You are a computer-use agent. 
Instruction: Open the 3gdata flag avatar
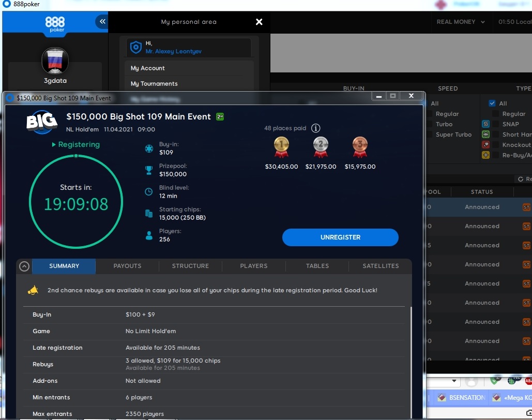click(x=55, y=61)
